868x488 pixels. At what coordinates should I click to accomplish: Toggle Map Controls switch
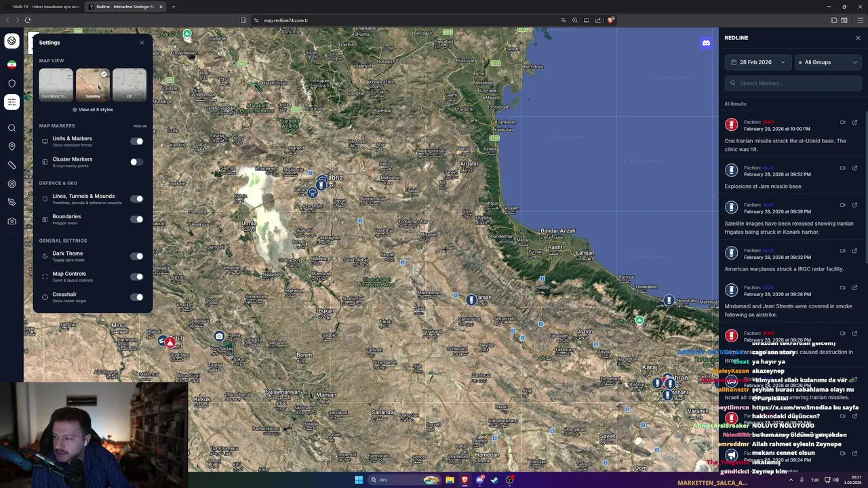(137, 277)
